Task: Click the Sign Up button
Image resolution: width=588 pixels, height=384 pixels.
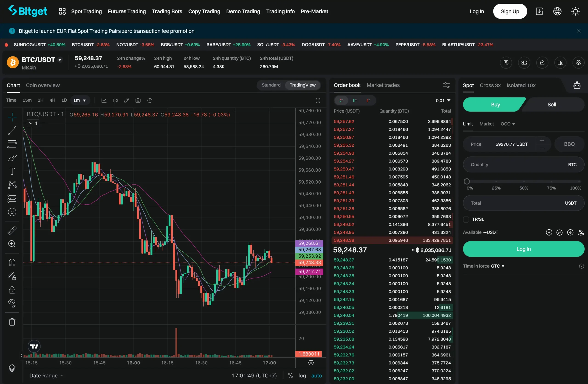Action: coord(510,11)
